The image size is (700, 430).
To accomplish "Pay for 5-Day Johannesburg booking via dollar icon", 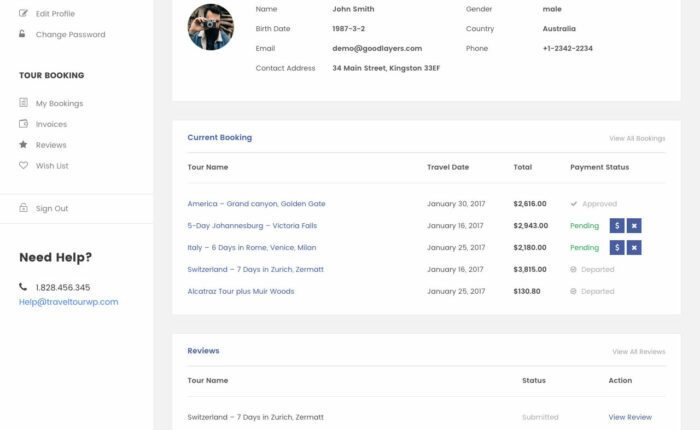I will [x=617, y=226].
